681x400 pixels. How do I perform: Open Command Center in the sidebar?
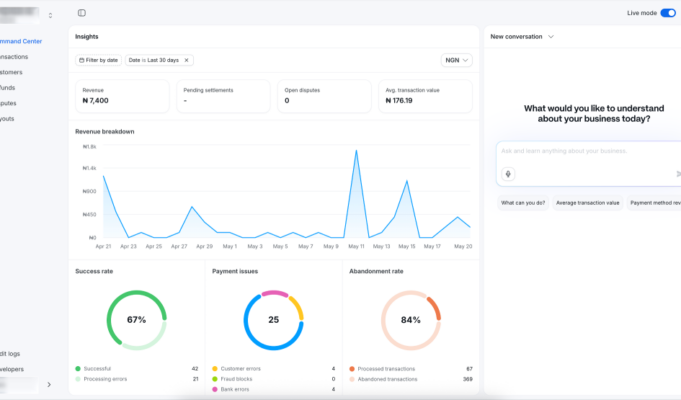pos(21,41)
